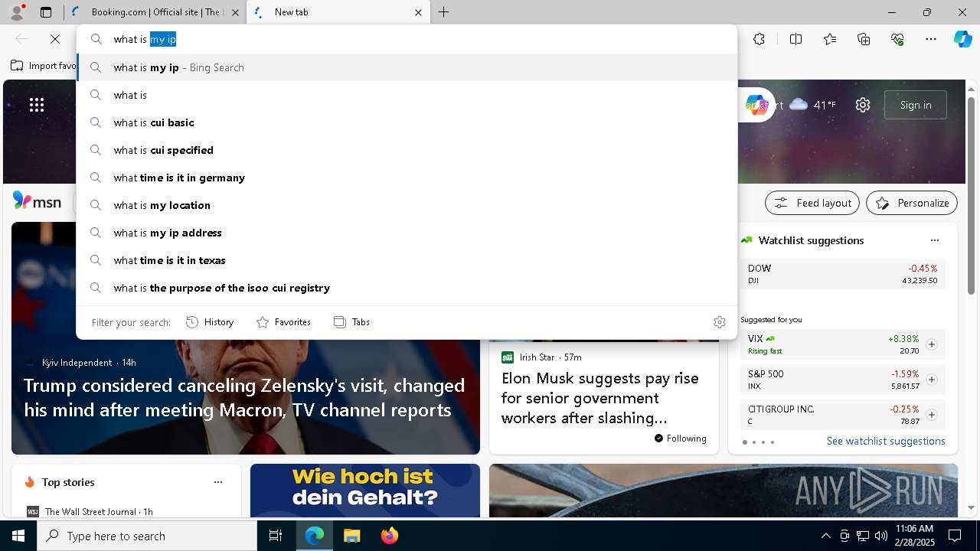This screenshot has height=551, width=980.
Task: Choose the plain 'what is' suggestion
Action: [407, 95]
